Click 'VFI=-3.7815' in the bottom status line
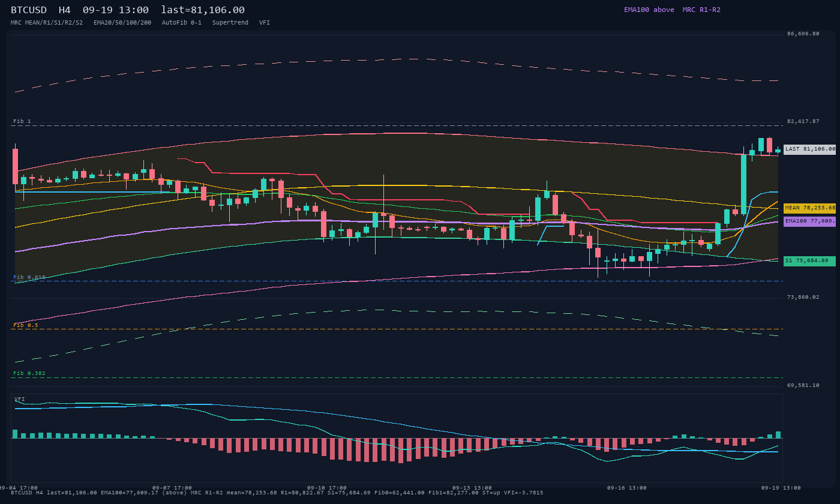The width and height of the screenshot is (840, 504). [524, 493]
